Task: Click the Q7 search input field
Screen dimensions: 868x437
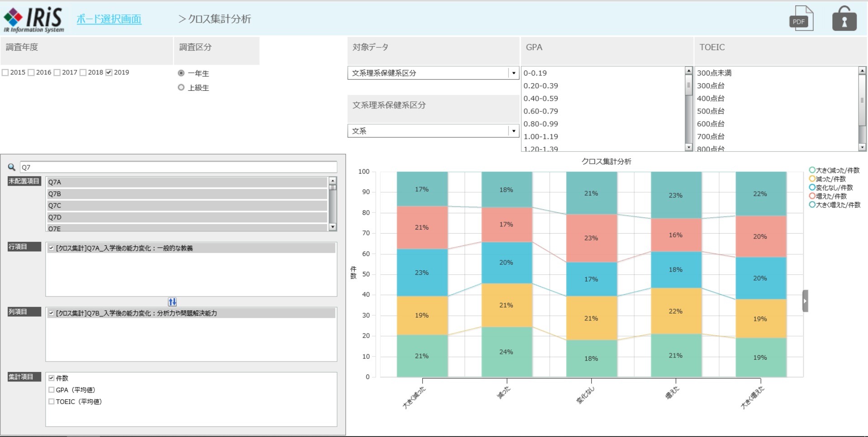Action: (178, 167)
